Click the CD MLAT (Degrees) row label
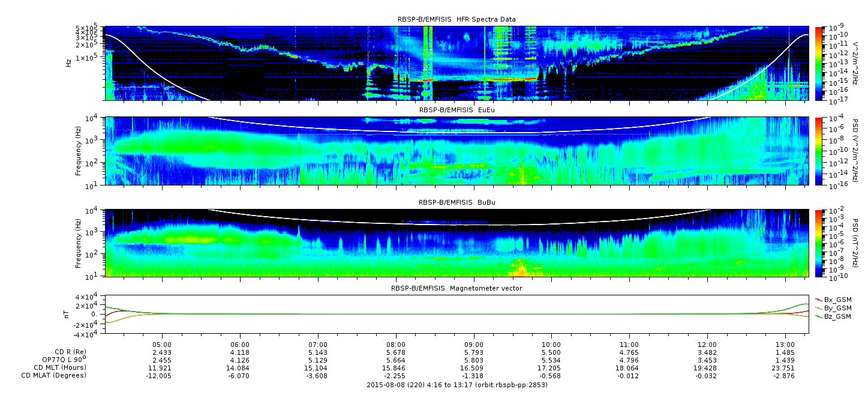The height and width of the screenshot is (395, 868). point(55,375)
